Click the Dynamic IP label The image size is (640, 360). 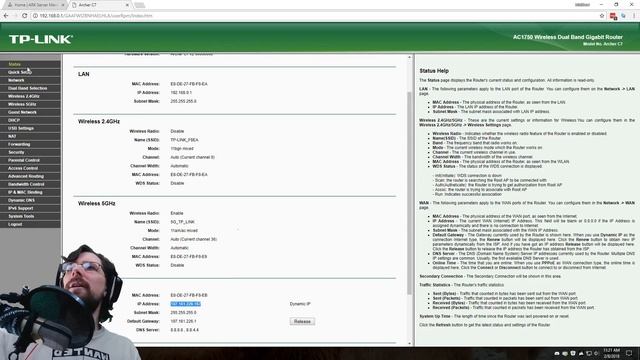300,304
